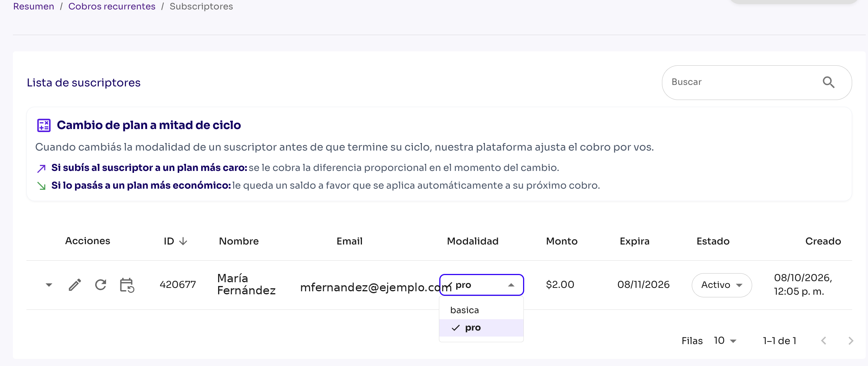
Task: Click the created date 08/10/2026, 12:05 p. m.
Action: (803, 284)
